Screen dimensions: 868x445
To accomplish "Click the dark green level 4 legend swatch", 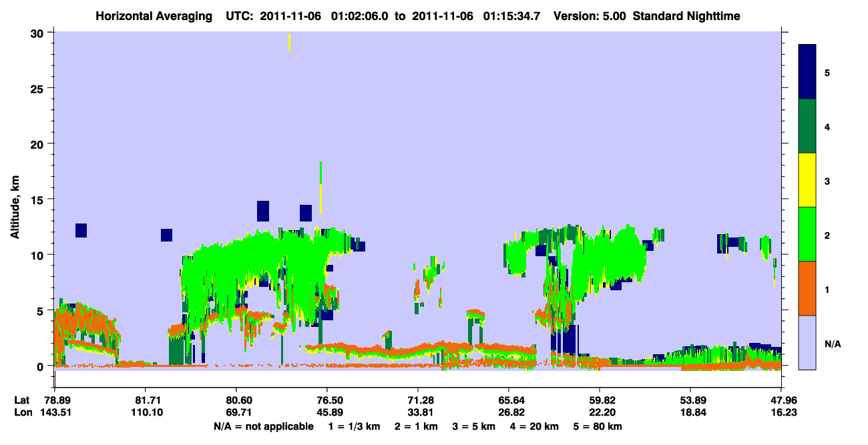I will point(807,126).
